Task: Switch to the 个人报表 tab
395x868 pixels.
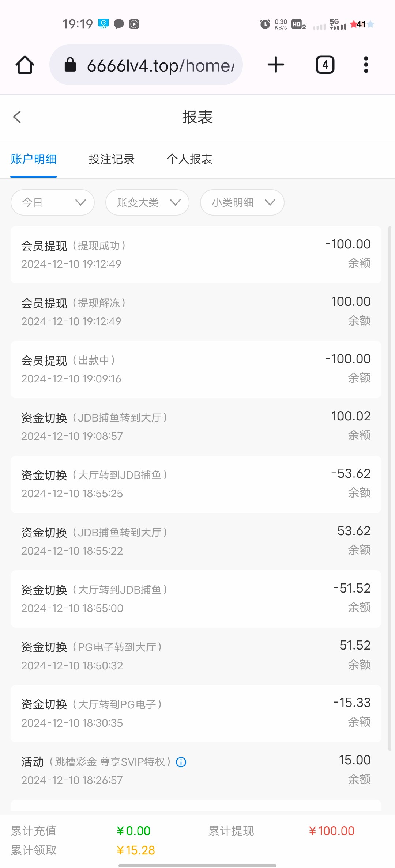Action: [189, 159]
